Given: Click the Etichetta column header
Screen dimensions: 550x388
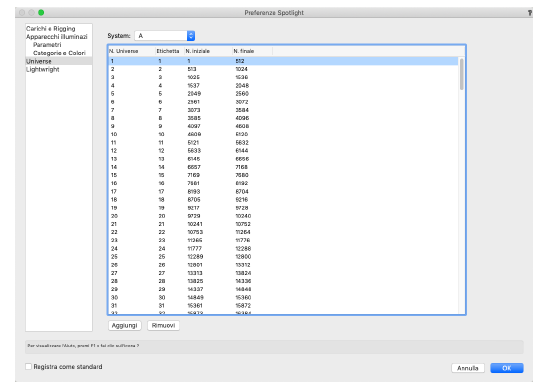Looking at the screenshot, I should [170, 51].
